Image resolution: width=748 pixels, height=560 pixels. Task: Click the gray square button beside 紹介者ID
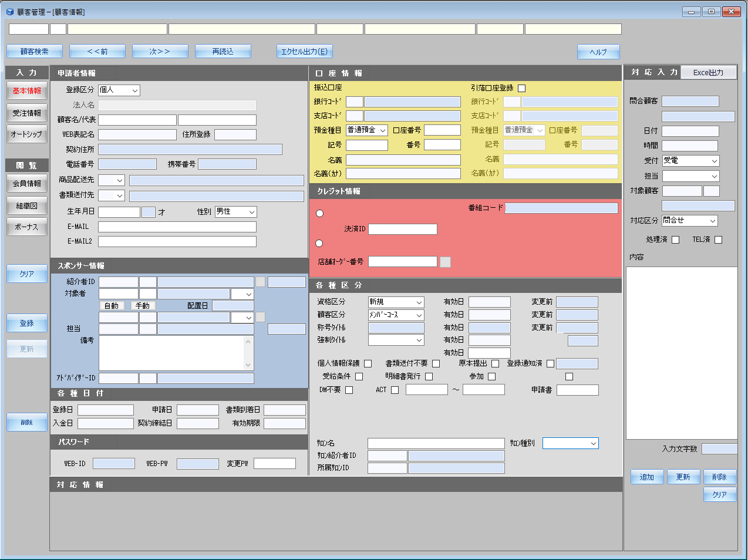[x=260, y=282]
